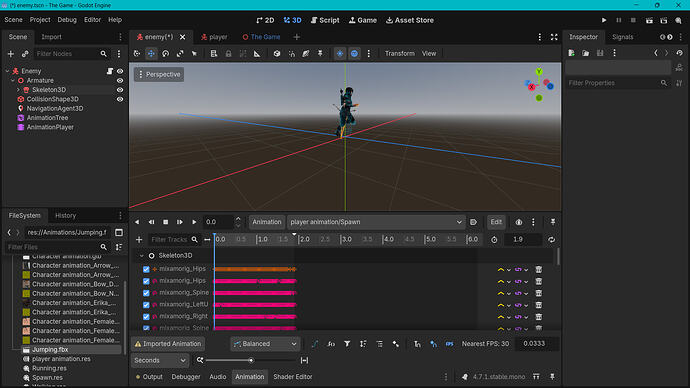The image size is (690, 388).
Task: Toggle the environment preview icon
Action: pyautogui.click(x=354, y=54)
